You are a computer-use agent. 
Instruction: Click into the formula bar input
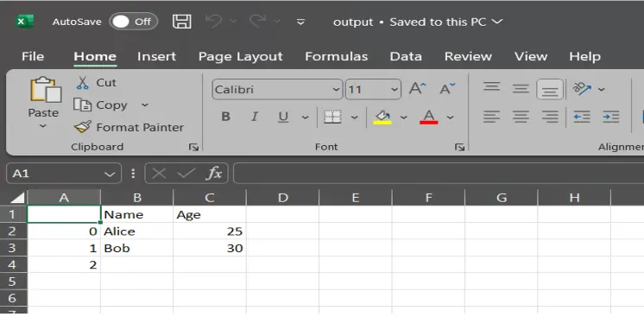click(439, 174)
